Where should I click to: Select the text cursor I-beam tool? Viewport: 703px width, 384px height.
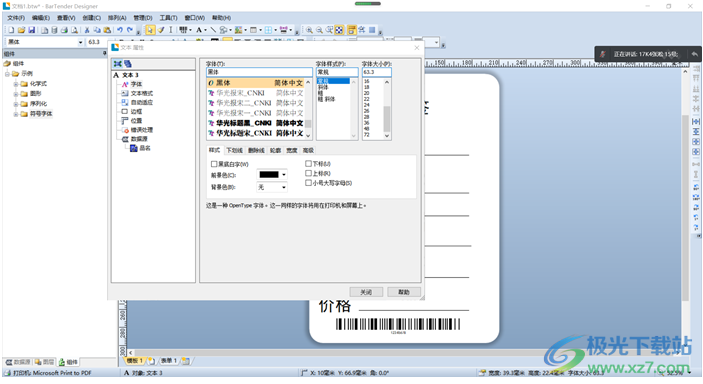(170, 30)
